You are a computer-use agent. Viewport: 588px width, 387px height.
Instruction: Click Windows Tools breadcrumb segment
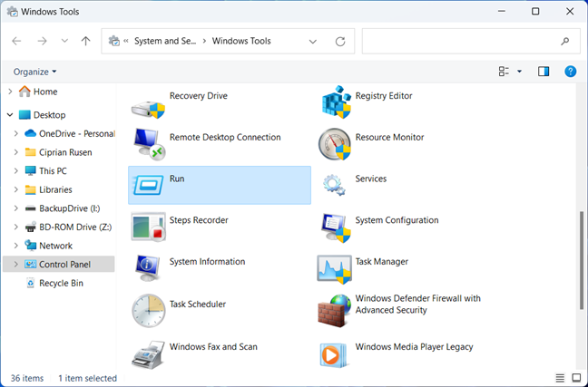(241, 41)
